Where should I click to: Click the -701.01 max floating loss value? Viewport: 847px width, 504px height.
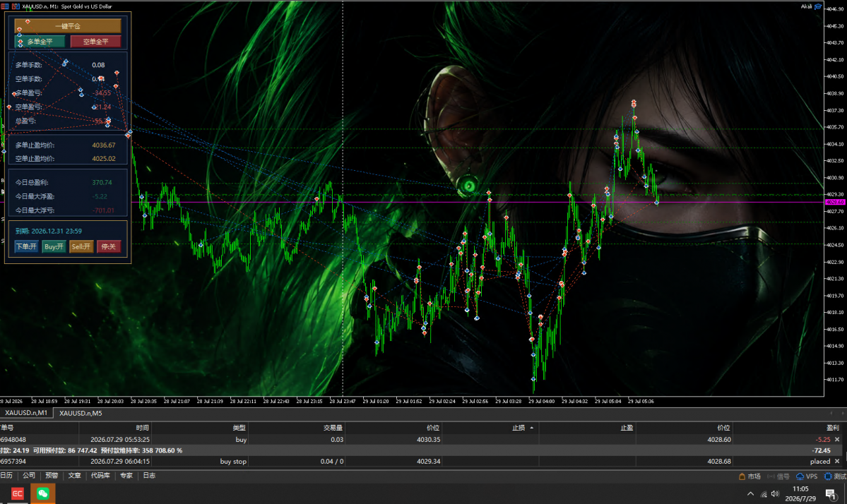pos(103,210)
